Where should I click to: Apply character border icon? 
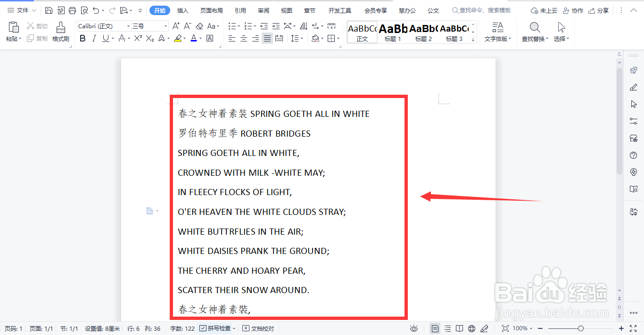click(210, 38)
